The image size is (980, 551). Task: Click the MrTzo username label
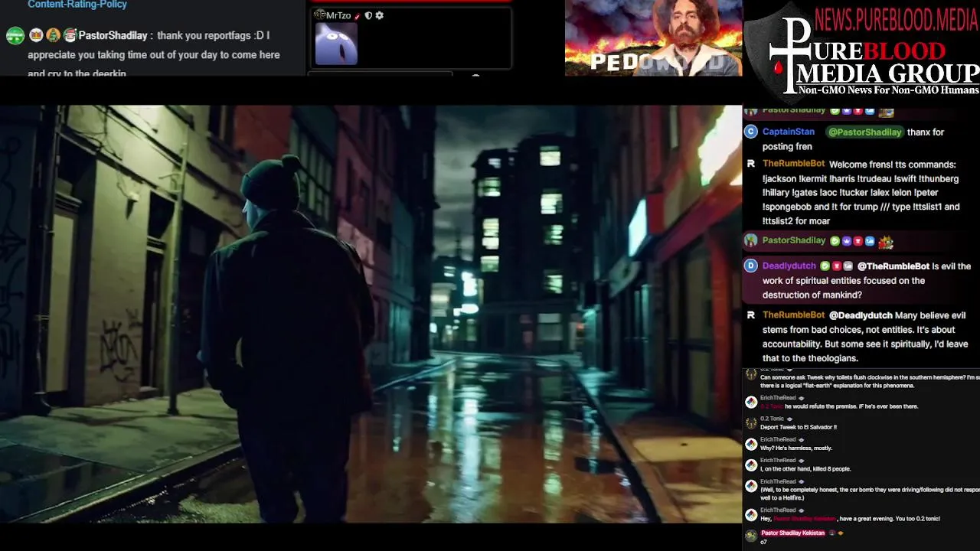[338, 15]
